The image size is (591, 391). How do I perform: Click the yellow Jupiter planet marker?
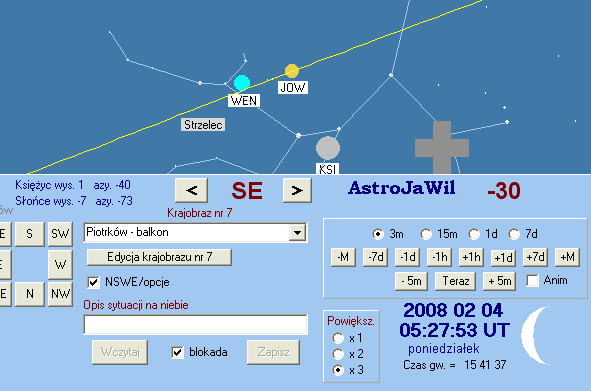292,71
